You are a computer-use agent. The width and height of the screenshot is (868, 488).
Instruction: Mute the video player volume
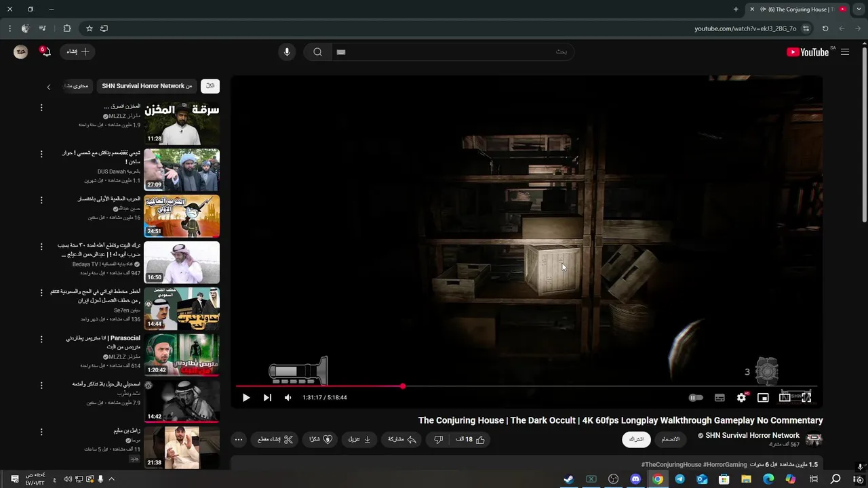coord(288,398)
